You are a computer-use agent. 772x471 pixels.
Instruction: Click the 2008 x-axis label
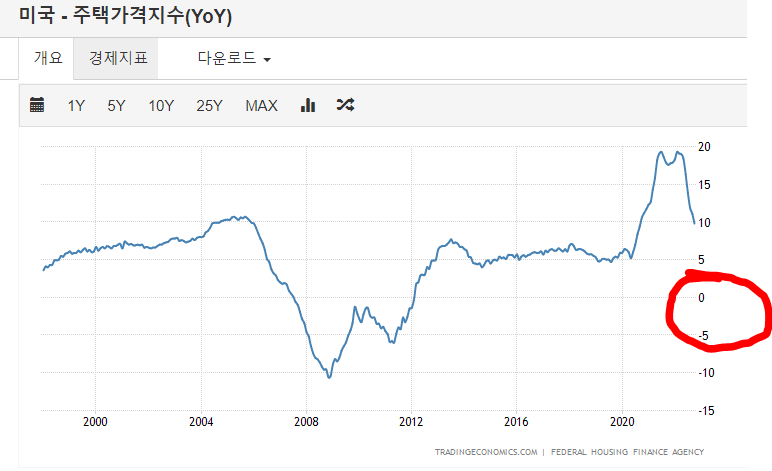pos(306,422)
